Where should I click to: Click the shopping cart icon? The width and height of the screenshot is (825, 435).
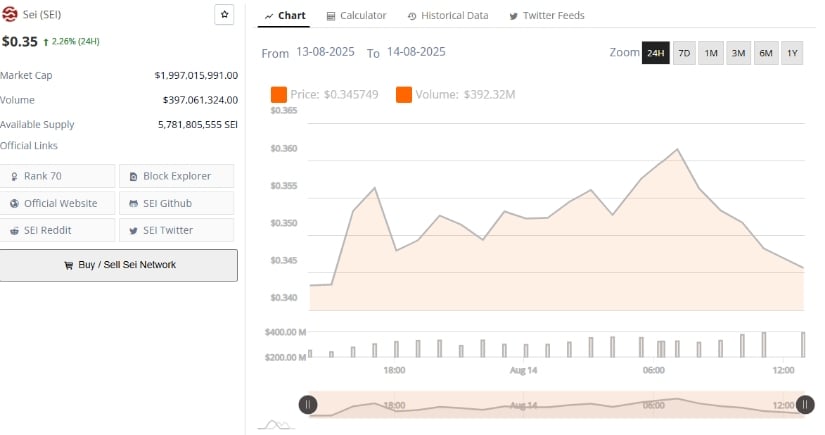click(68, 265)
